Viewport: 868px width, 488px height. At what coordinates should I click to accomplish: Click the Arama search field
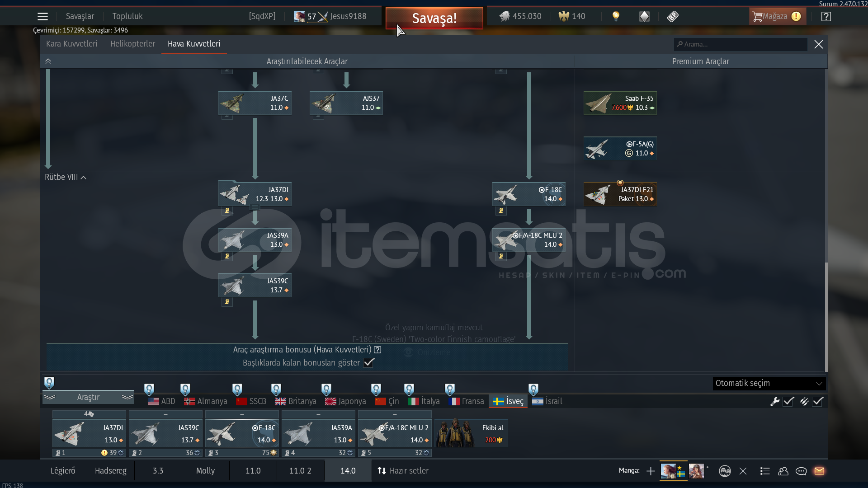point(741,44)
